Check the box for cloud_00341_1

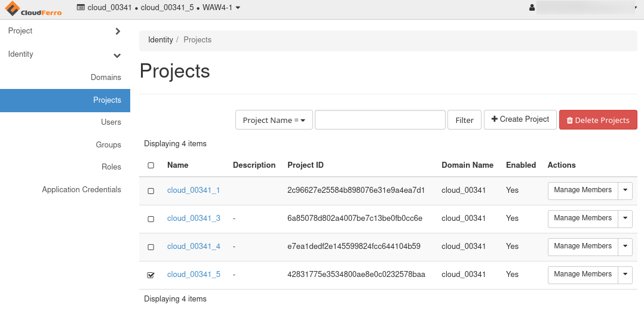click(151, 191)
